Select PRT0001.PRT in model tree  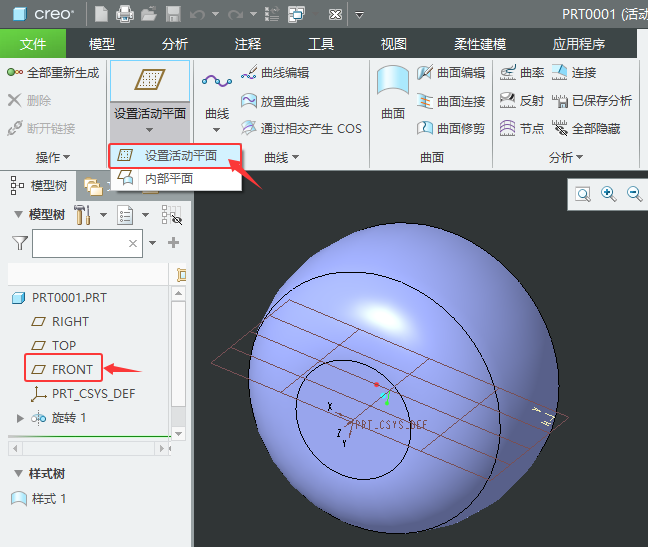[60, 297]
